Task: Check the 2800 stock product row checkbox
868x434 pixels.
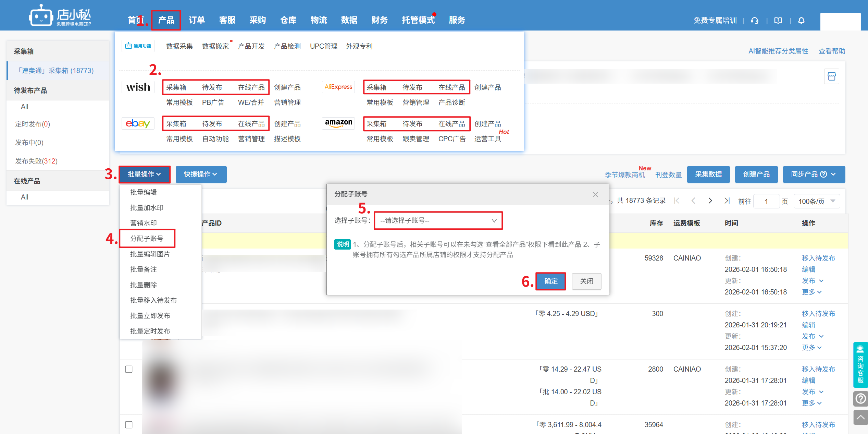Action: [129, 369]
